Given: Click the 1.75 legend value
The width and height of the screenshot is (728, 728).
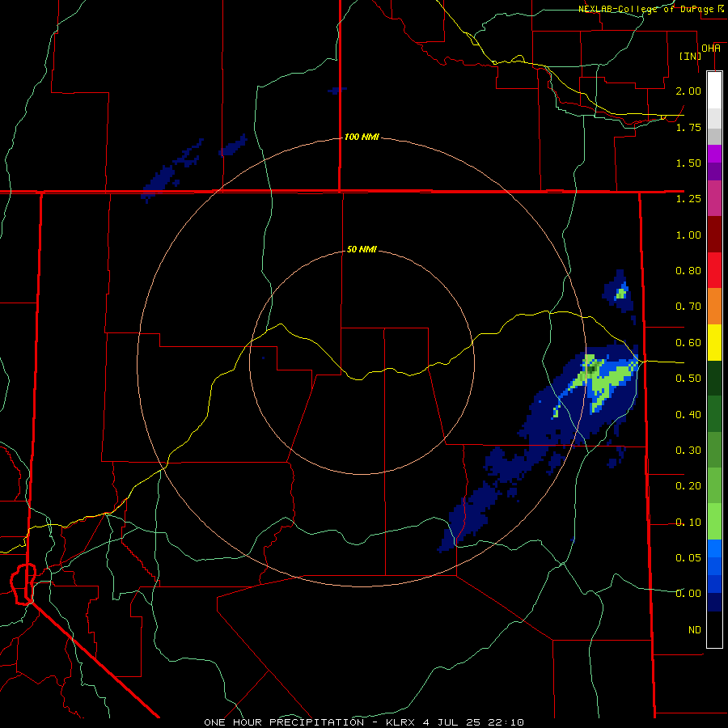Looking at the screenshot, I should (x=688, y=127).
